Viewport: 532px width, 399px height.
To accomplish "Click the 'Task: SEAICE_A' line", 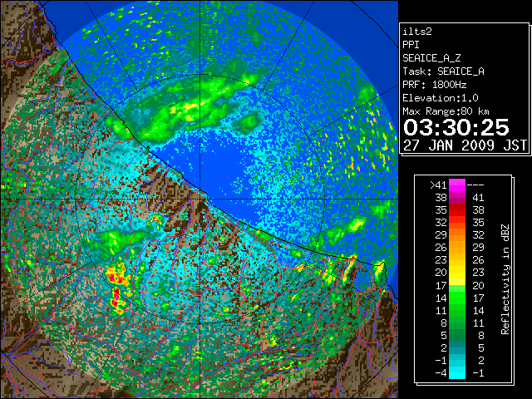I will click(x=443, y=71).
